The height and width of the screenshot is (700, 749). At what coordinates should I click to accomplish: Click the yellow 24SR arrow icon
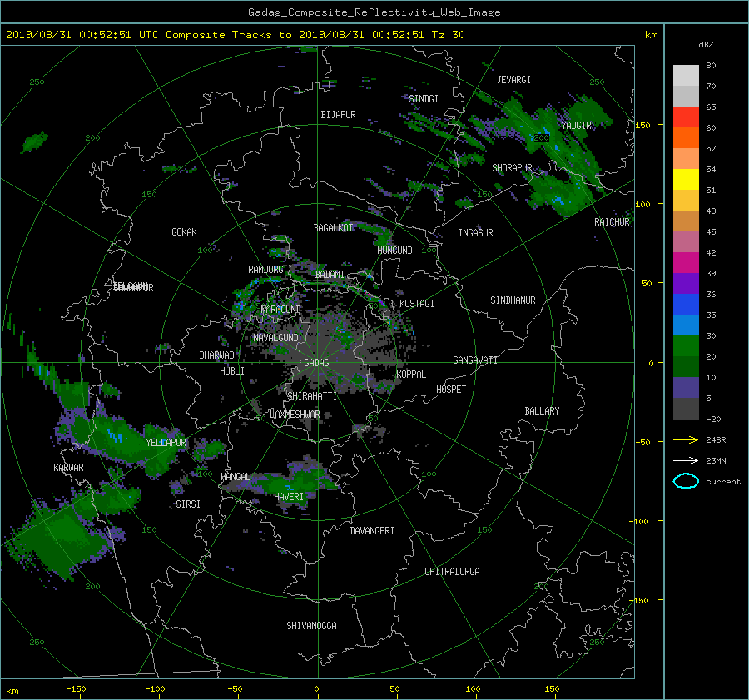[686, 439]
